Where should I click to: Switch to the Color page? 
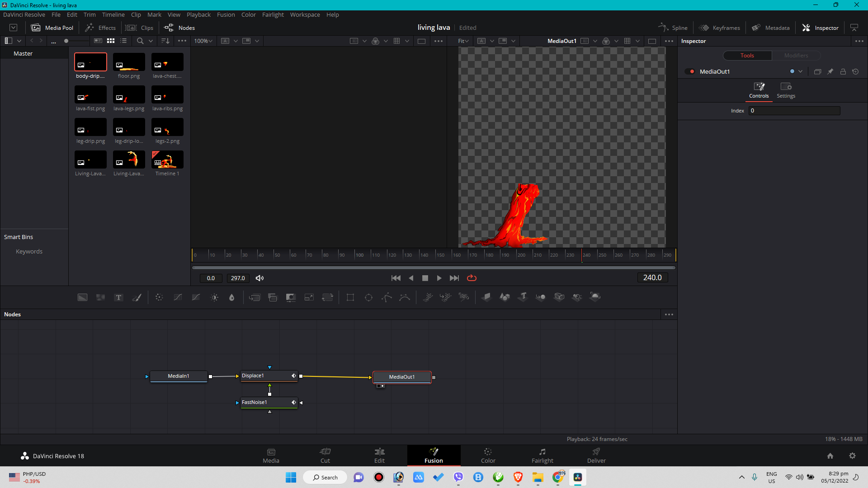click(x=488, y=455)
